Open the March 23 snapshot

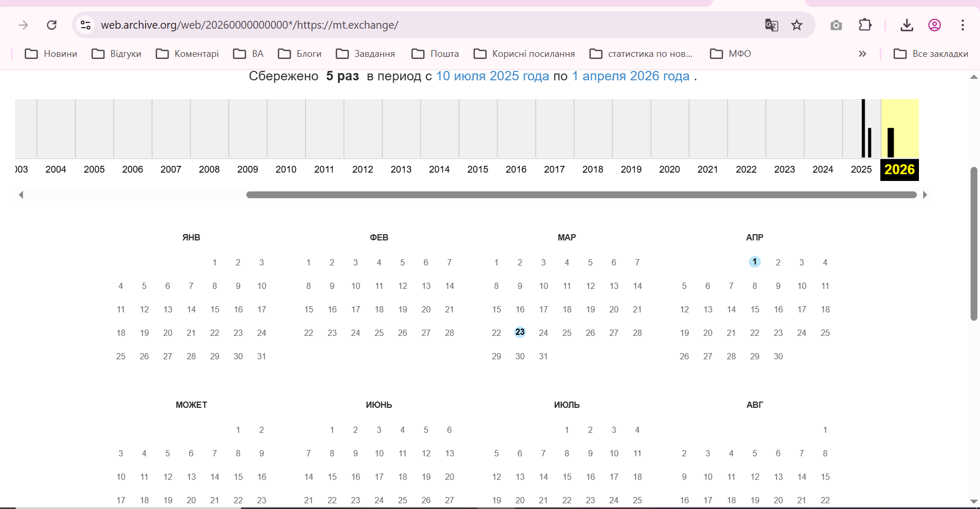[520, 332]
